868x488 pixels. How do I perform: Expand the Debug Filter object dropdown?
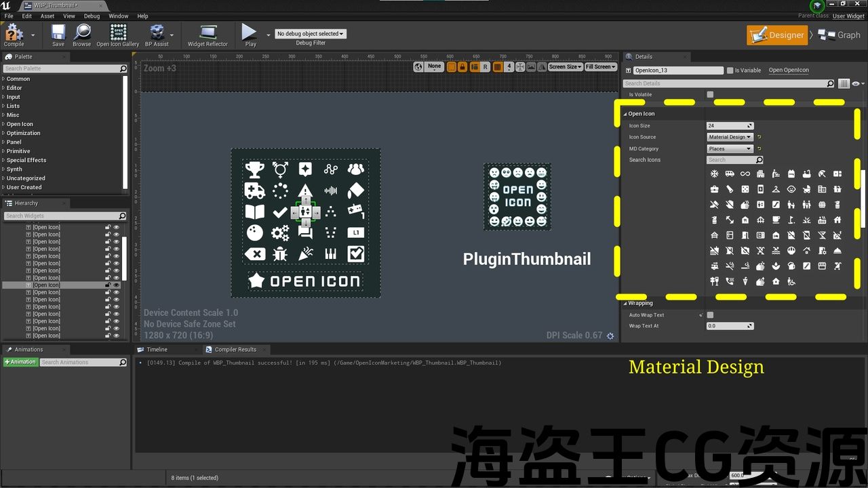[311, 34]
